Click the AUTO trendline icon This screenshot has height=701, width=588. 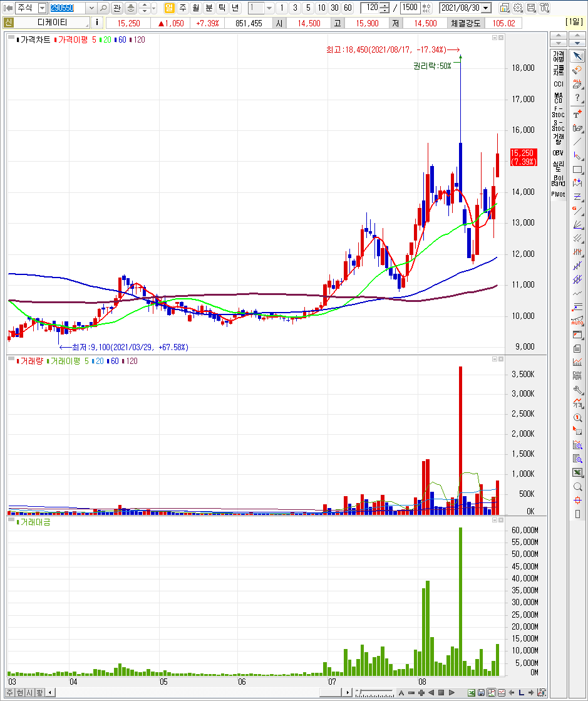point(578,321)
